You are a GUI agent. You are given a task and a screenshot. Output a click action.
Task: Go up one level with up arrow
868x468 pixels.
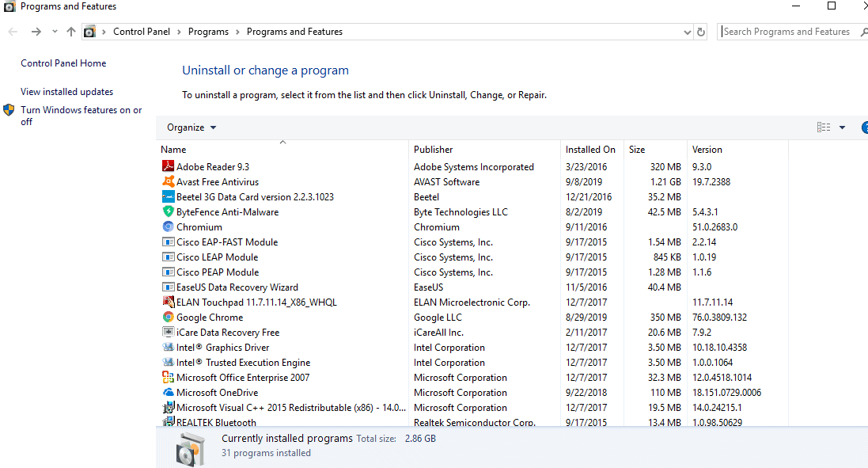[x=71, y=32]
